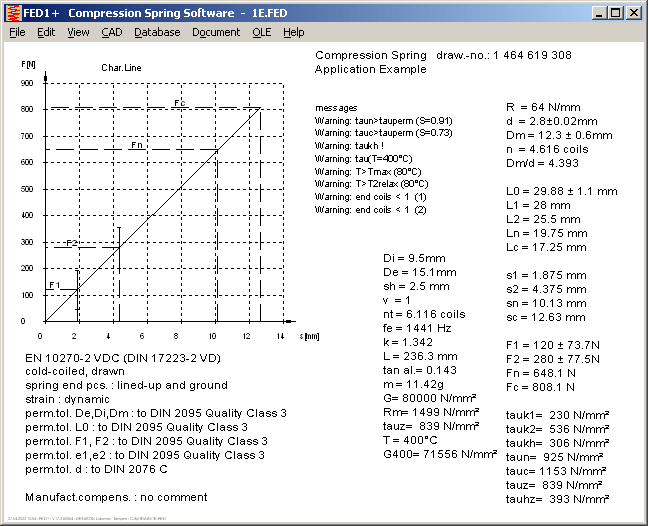Click 'Warning: tau(T=400°C)' message
Image resolution: width=648 pixels, height=526 pixels.
click(363, 159)
